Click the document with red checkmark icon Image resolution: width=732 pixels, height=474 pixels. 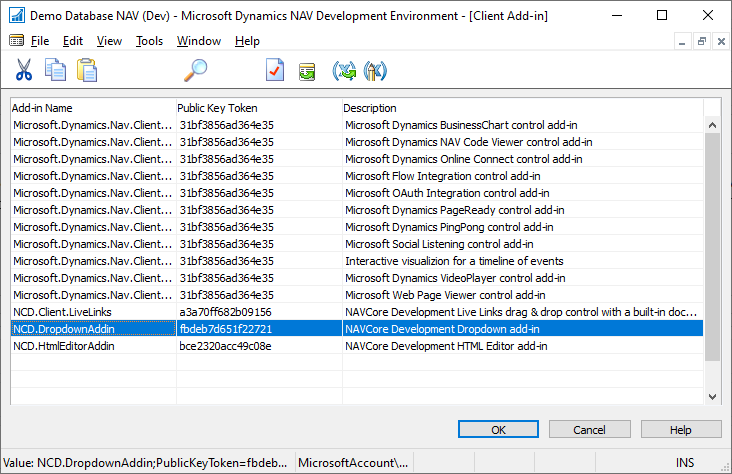(275, 70)
